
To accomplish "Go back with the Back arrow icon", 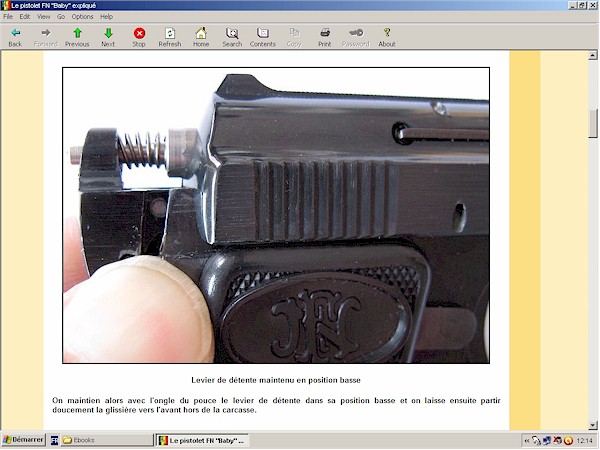I will coord(15,33).
